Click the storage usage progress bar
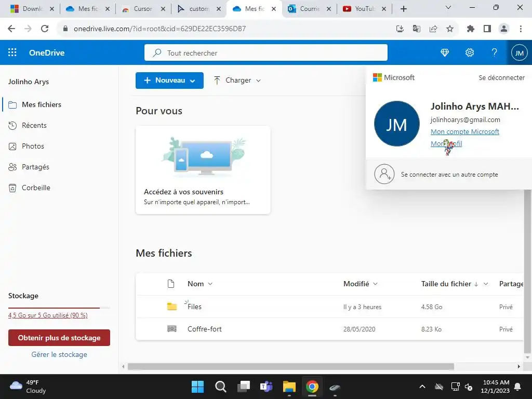 pos(59,308)
